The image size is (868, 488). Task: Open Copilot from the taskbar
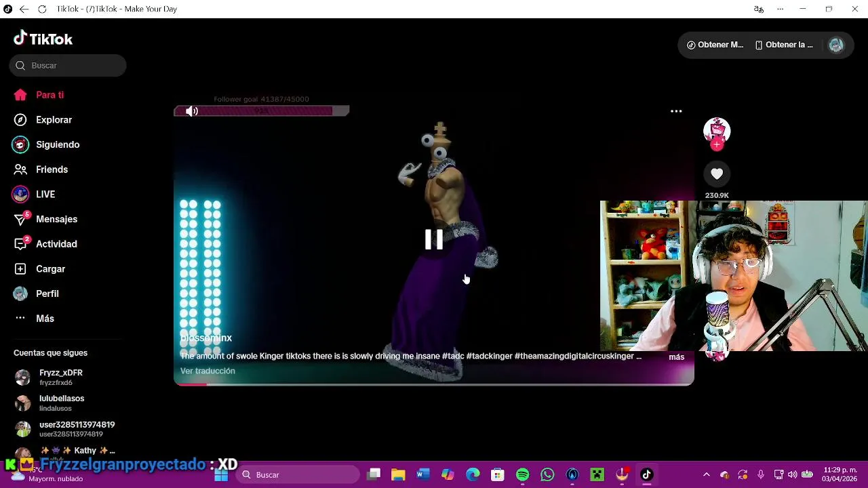[x=448, y=475]
